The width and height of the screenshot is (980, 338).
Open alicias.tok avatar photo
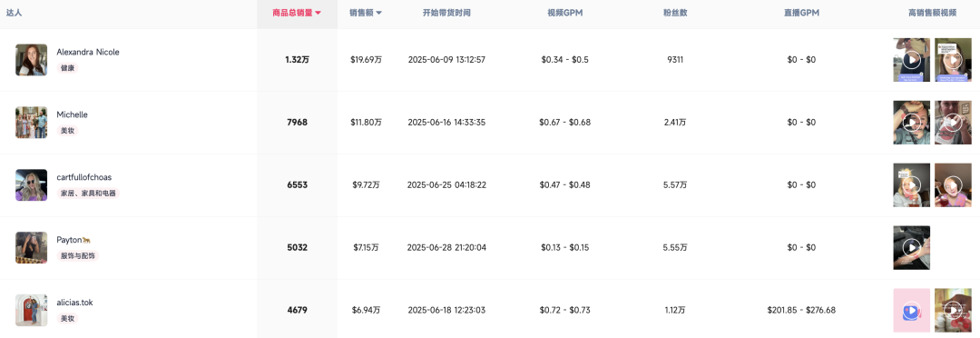coord(31,310)
